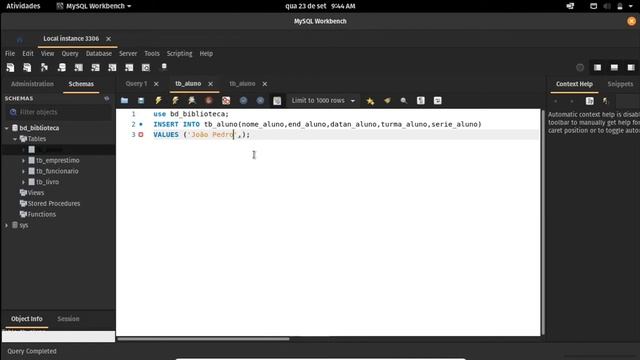Close the Query 1 tab
The image size is (640, 360).
(156, 84)
